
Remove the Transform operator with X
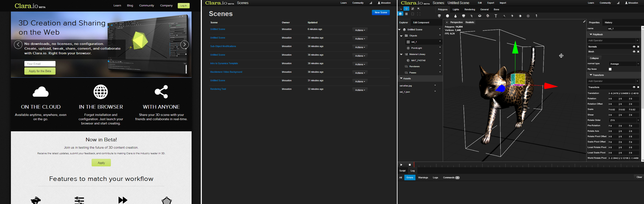(x=638, y=87)
